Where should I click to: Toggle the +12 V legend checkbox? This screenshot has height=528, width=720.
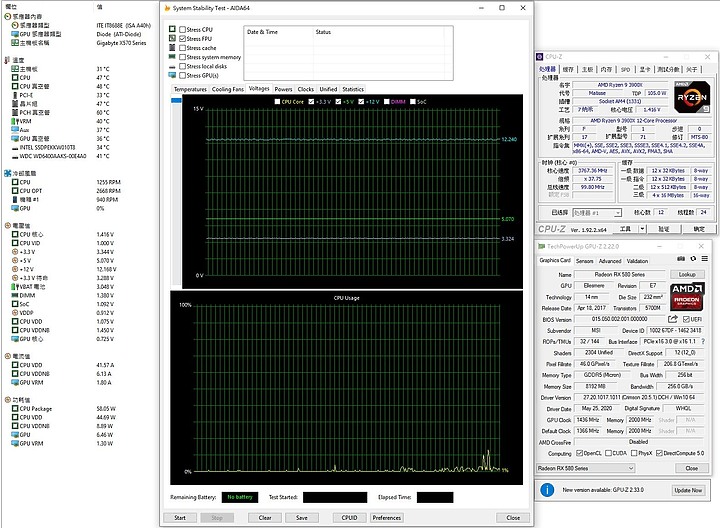coord(361,101)
